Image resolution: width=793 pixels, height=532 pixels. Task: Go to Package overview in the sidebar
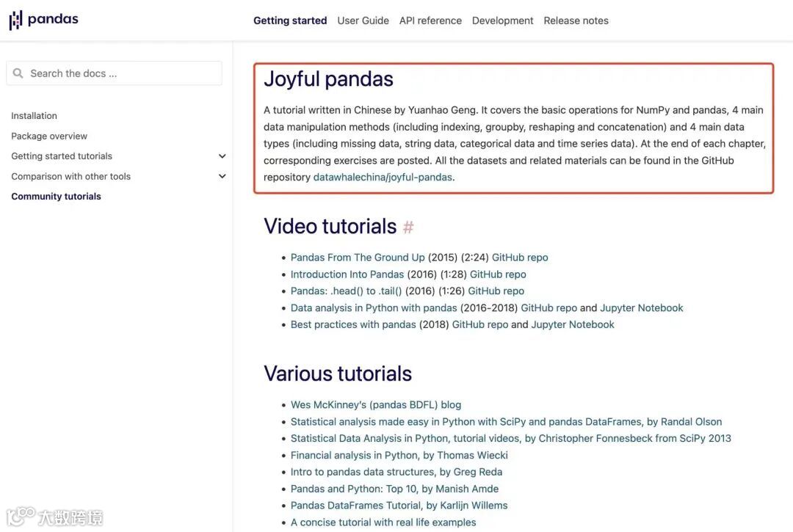coord(49,136)
